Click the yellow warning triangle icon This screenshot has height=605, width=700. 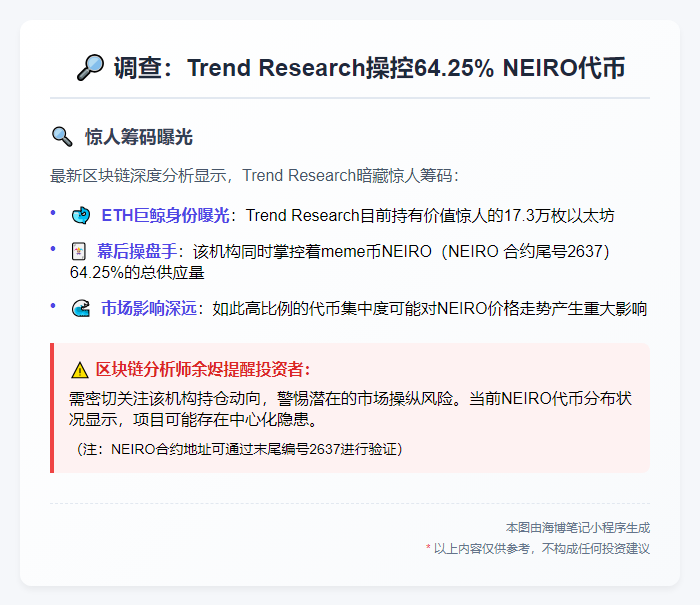click(x=80, y=369)
